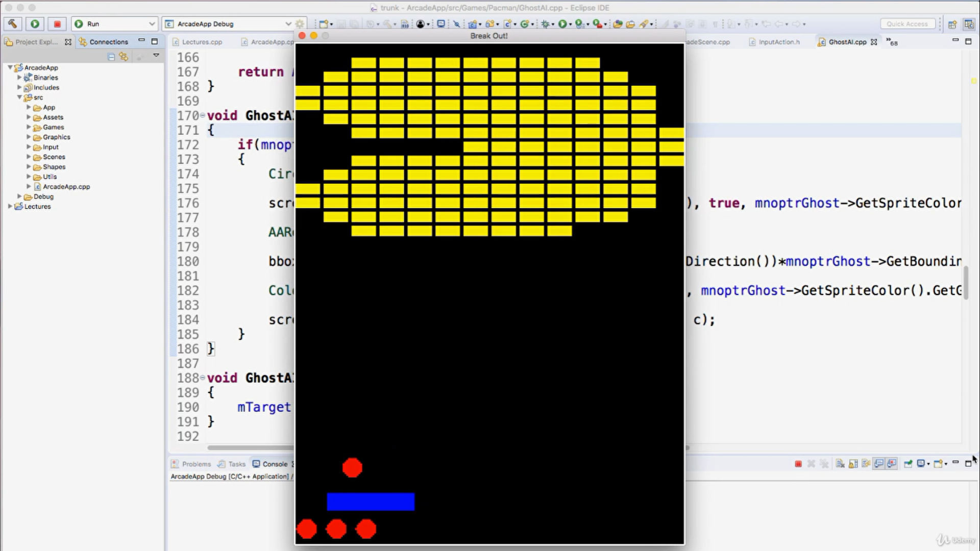Viewport: 980px width, 551px height.
Task: Toggle Link with Editor in Project Explorer
Action: (x=124, y=57)
